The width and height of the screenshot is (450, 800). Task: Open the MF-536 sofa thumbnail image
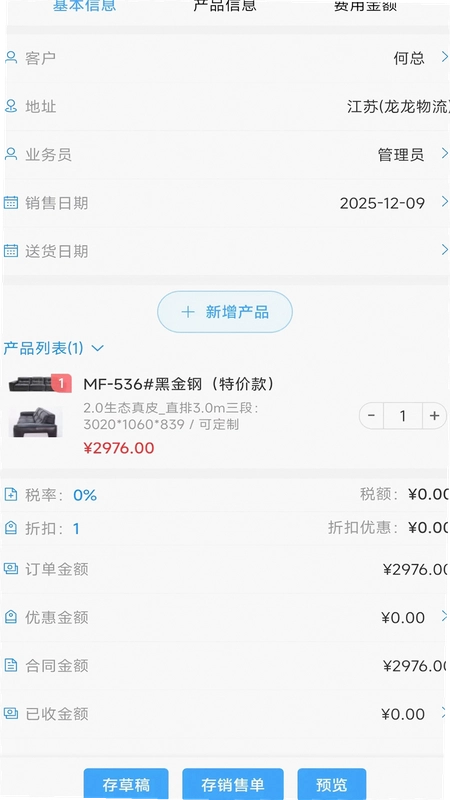[36, 421]
